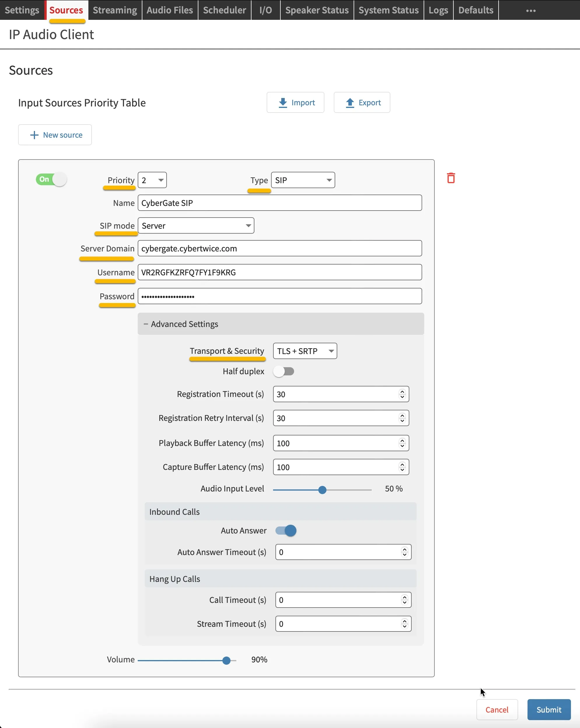Open the SIP mode dropdown
Viewport: 580px width, 728px height.
pyautogui.click(x=196, y=225)
